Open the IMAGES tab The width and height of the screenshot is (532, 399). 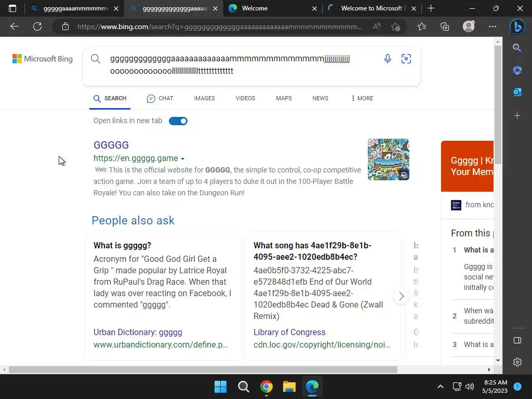[204, 98]
